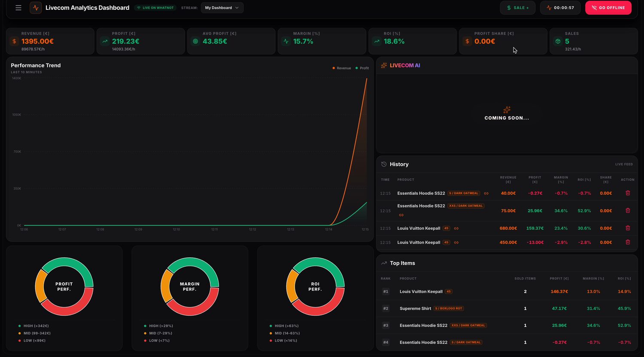Click the Livecom AI sparkle header icon

tap(384, 65)
